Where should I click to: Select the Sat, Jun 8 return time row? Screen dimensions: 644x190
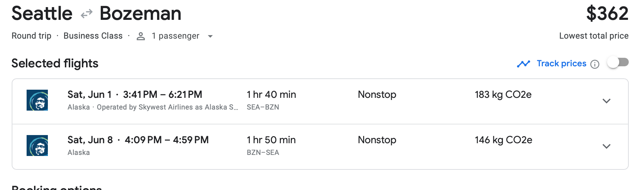(x=138, y=140)
